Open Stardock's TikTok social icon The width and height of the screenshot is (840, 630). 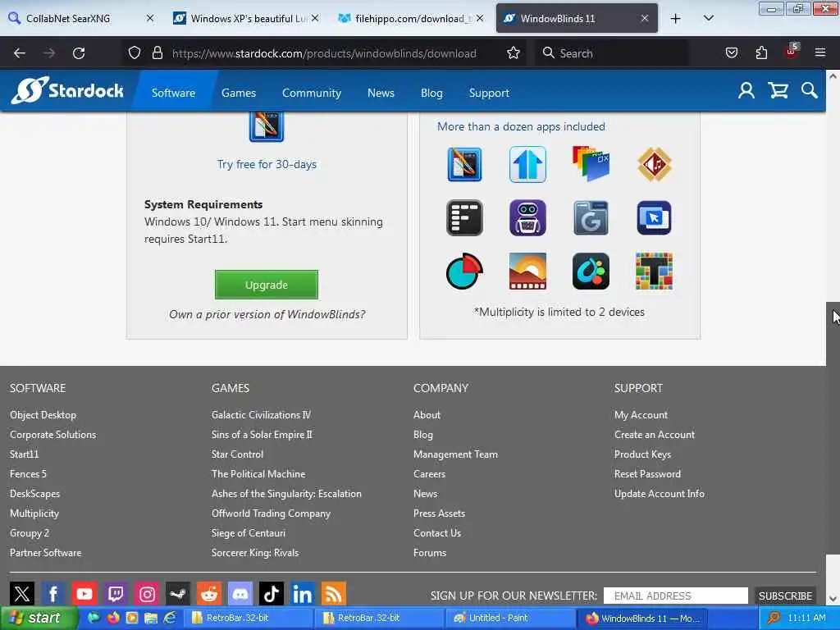pos(271,594)
